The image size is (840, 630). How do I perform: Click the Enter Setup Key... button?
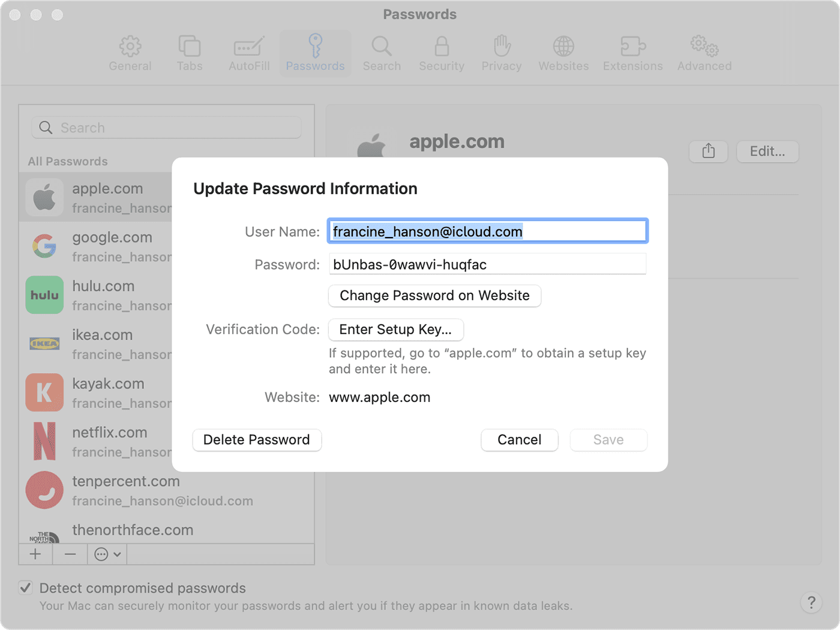click(x=395, y=329)
